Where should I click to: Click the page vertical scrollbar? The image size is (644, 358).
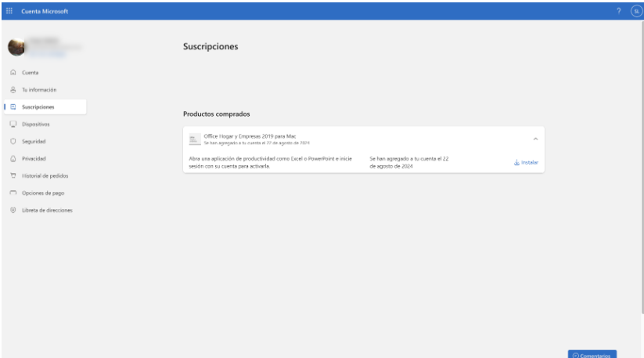tap(642, 168)
